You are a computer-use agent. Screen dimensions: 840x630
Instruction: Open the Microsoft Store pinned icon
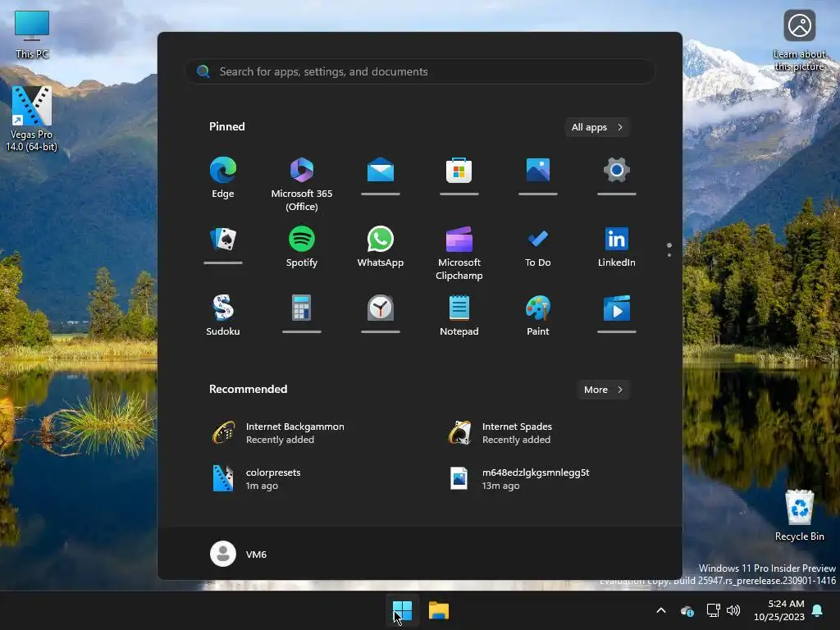pos(459,176)
